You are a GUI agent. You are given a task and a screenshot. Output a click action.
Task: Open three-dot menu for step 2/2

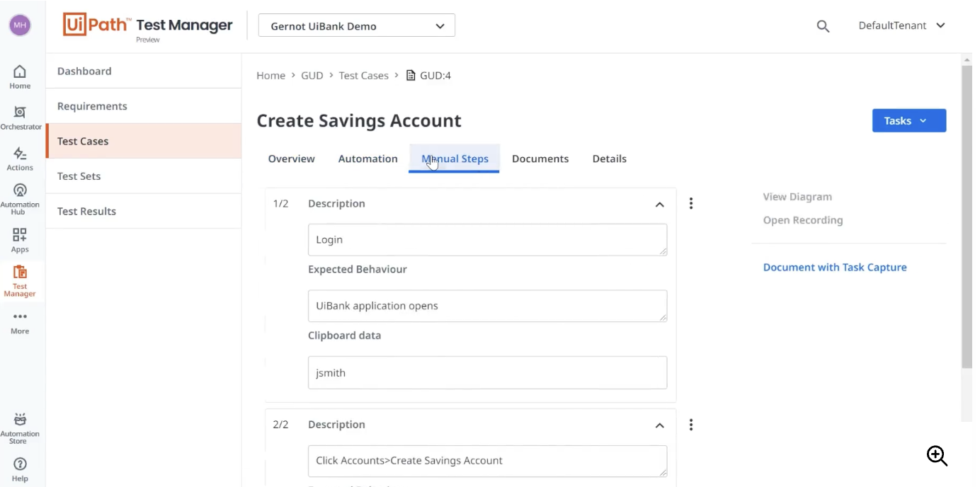click(x=691, y=425)
